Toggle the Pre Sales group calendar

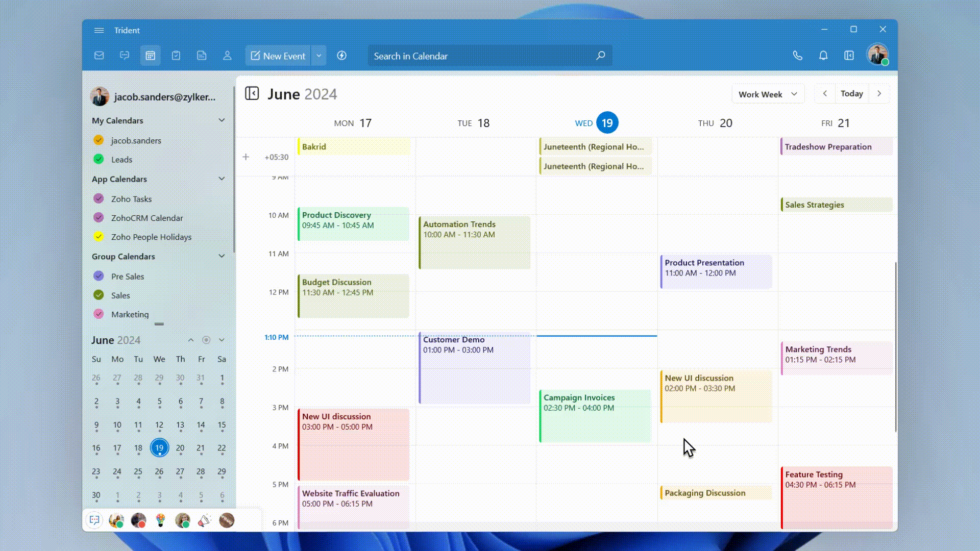[x=99, y=276]
